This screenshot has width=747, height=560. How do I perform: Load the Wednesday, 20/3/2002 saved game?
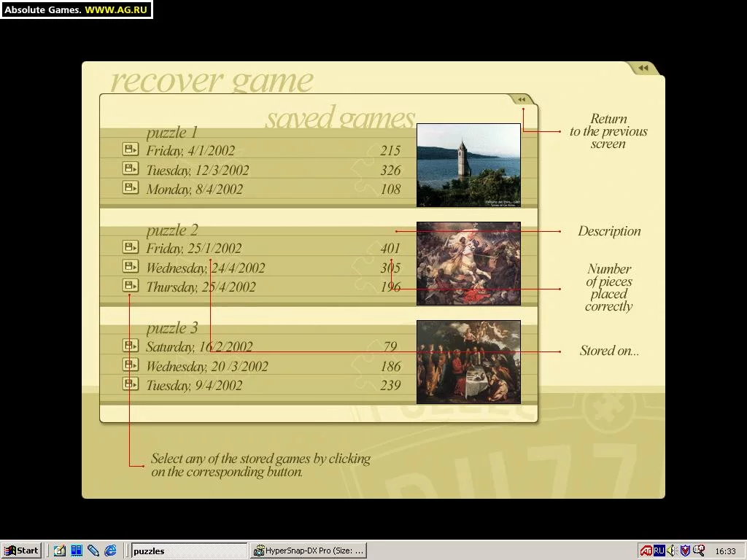point(130,365)
